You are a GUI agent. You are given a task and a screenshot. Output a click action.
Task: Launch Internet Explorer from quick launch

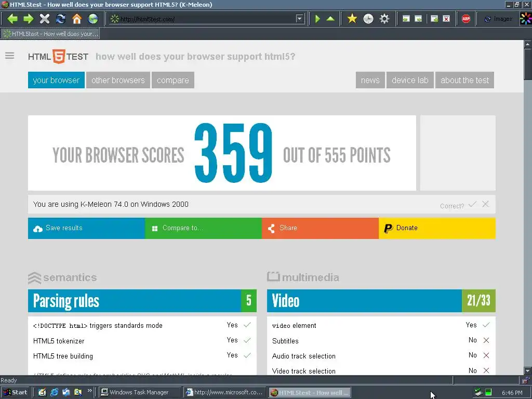coord(54,392)
